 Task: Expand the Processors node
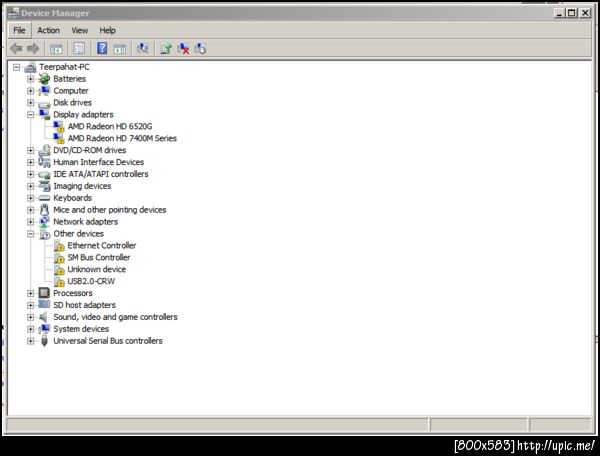31,293
